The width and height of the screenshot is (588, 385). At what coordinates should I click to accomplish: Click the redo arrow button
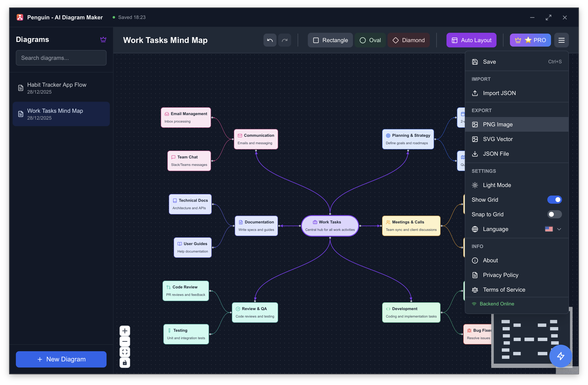(x=285, y=40)
